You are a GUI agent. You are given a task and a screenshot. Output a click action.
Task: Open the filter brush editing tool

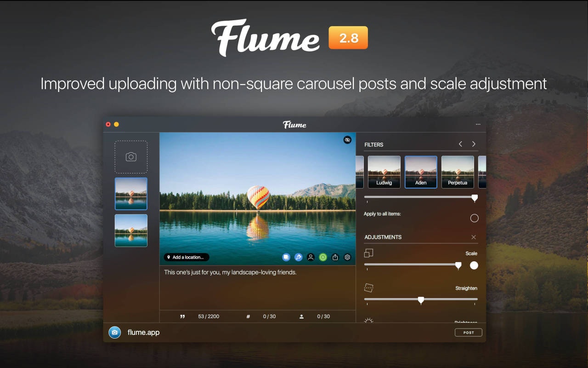coord(299,257)
